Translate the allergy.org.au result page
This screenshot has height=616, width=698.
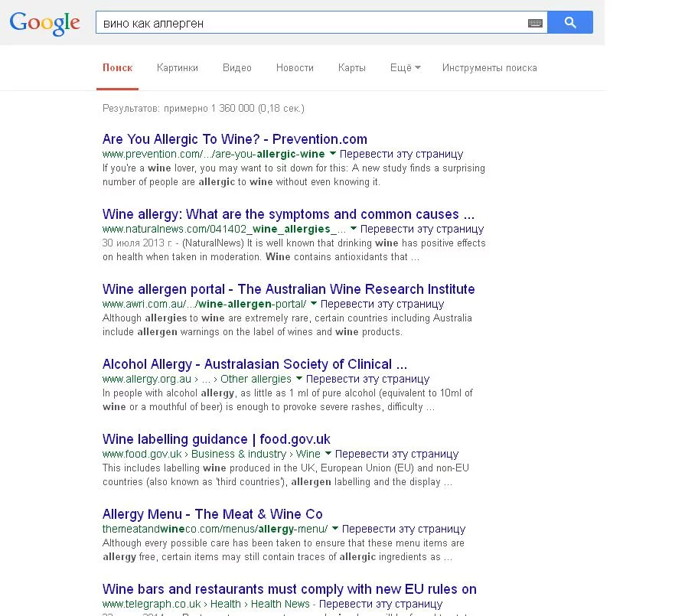tap(367, 379)
